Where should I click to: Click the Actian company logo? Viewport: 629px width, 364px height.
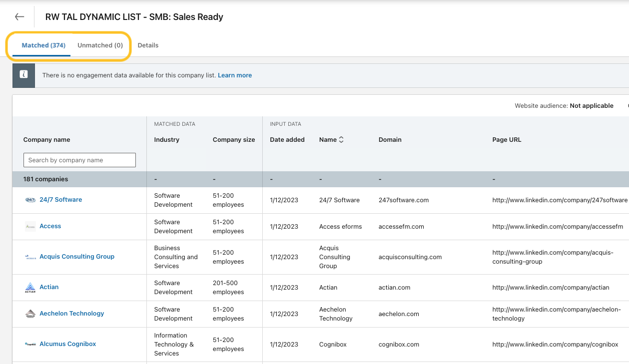tap(30, 287)
